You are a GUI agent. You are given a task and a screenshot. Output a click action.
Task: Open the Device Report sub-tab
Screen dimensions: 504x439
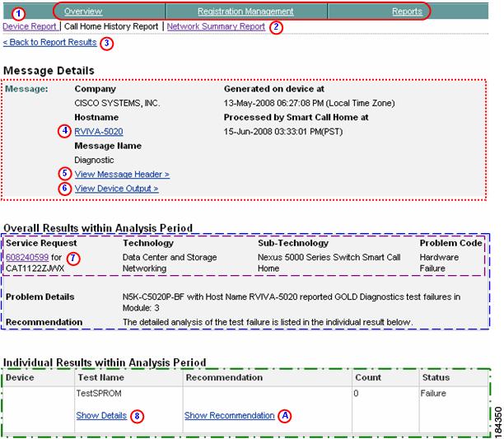click(30, 26)
